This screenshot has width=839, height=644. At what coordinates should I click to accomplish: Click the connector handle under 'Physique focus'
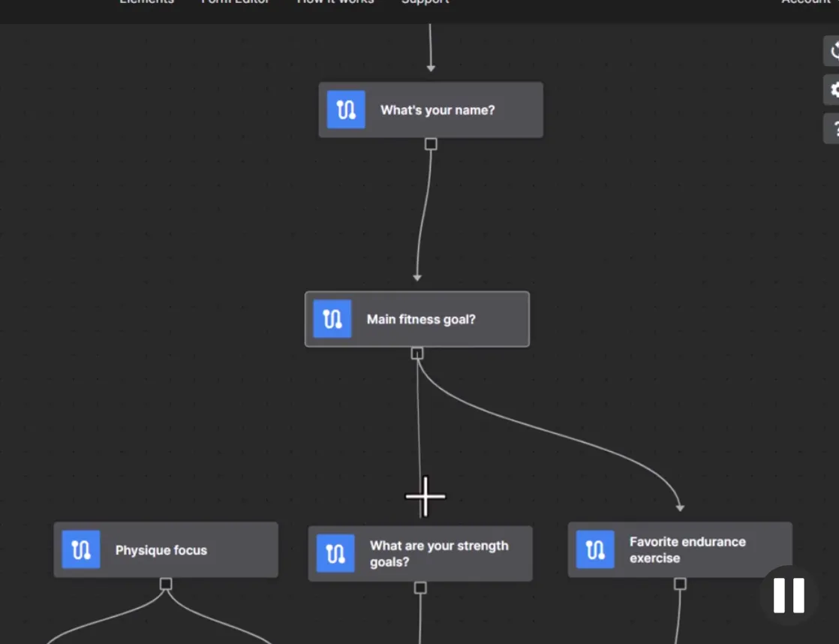(165, 582)
